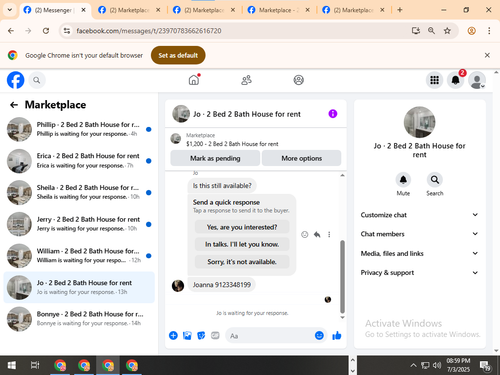Open the Facebook menu grid icon
This screenshot has height=375, width=500.
(x=434, y=80)
